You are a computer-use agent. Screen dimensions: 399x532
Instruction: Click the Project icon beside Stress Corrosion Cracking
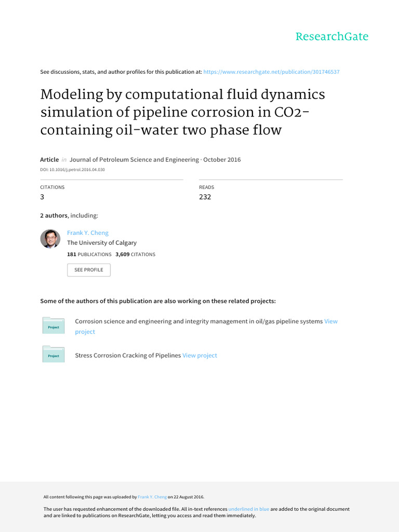coord(54,354)
